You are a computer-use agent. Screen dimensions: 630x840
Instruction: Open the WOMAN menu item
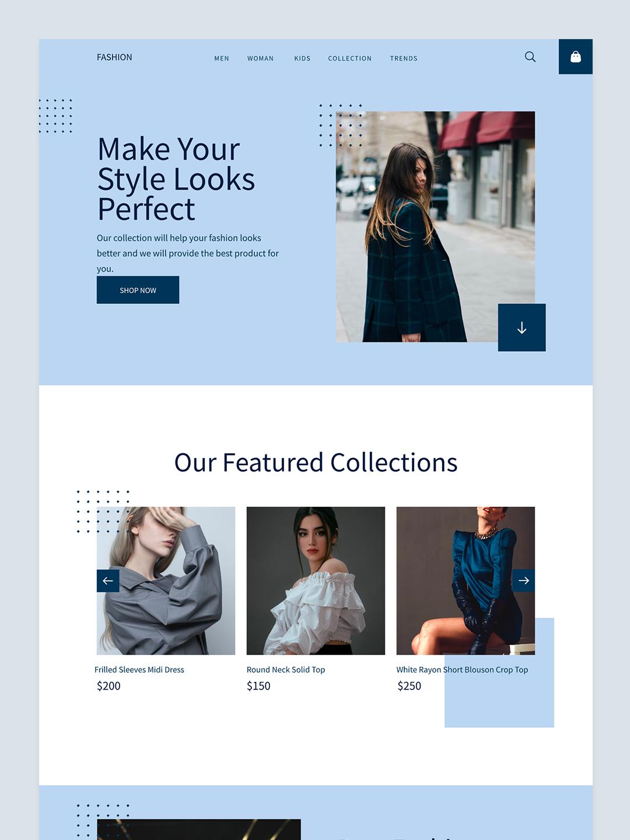pyautogui.click(x=260, y=58)
